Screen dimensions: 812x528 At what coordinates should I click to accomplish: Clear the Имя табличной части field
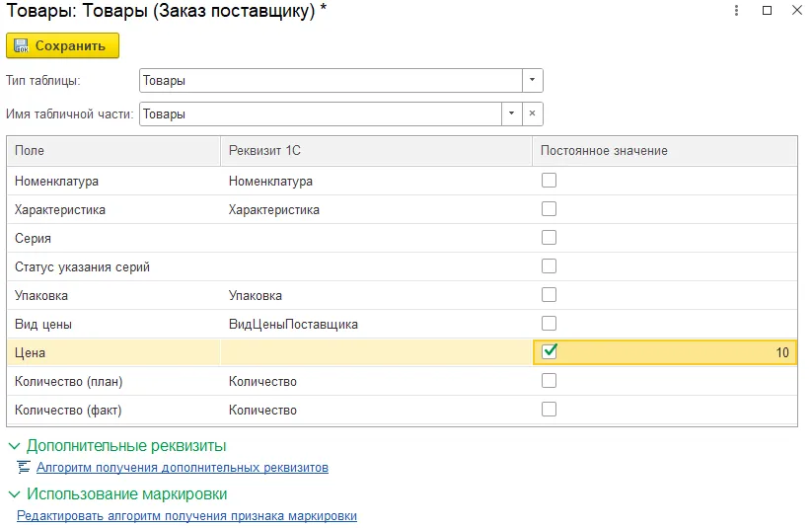[532, 113]
